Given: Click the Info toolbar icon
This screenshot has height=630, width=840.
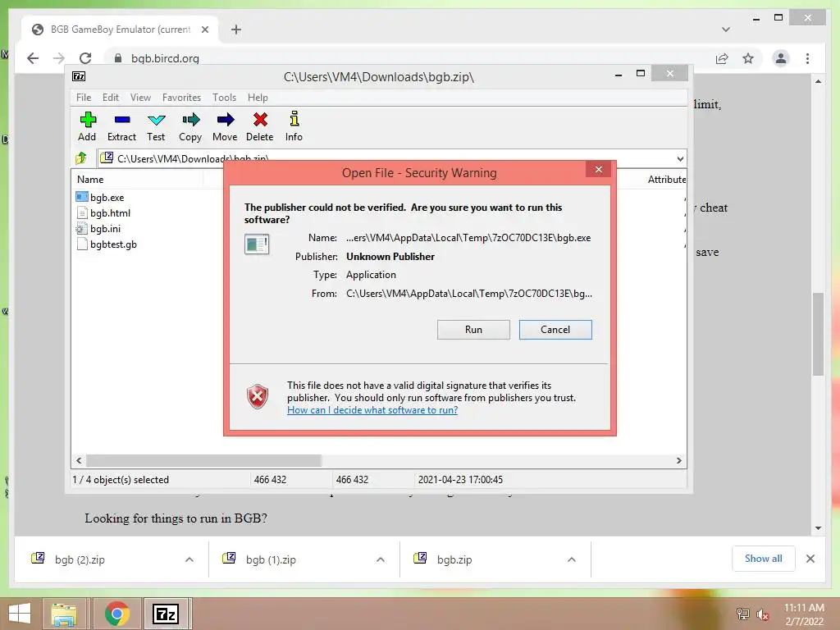Looking at the screenshot, I should [294, 118].
